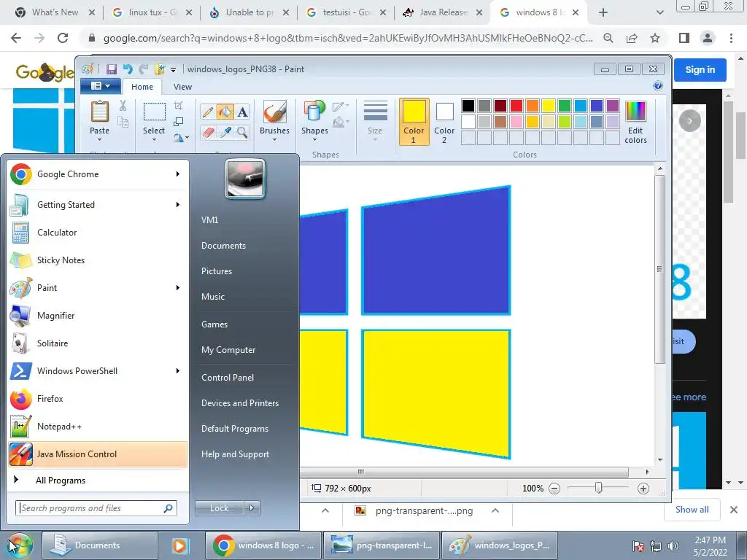Image resolution: width=747 pixels, height=560 pixels.
Task: Click the taskbar clock showing 2:47 PM
Action: (710, 546)
